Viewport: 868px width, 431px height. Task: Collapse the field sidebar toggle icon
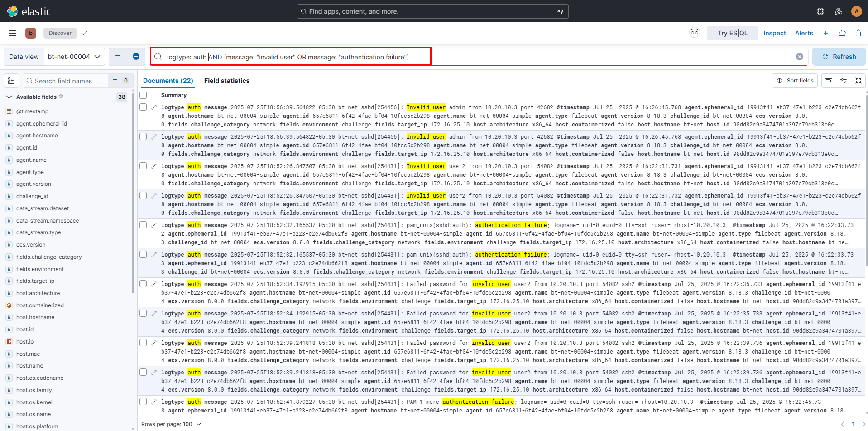pyautogui.click(x=11, y=81)
